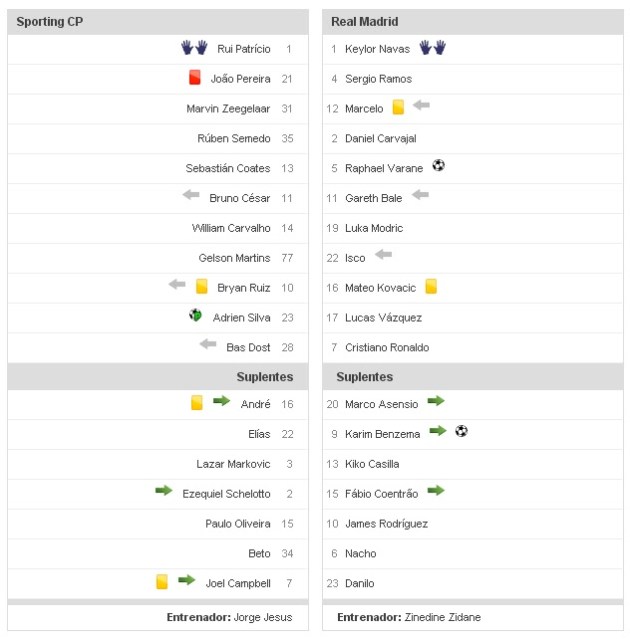
Task: Click the goal ball icon beside Raphael Varane
Action: pos(438,166)
